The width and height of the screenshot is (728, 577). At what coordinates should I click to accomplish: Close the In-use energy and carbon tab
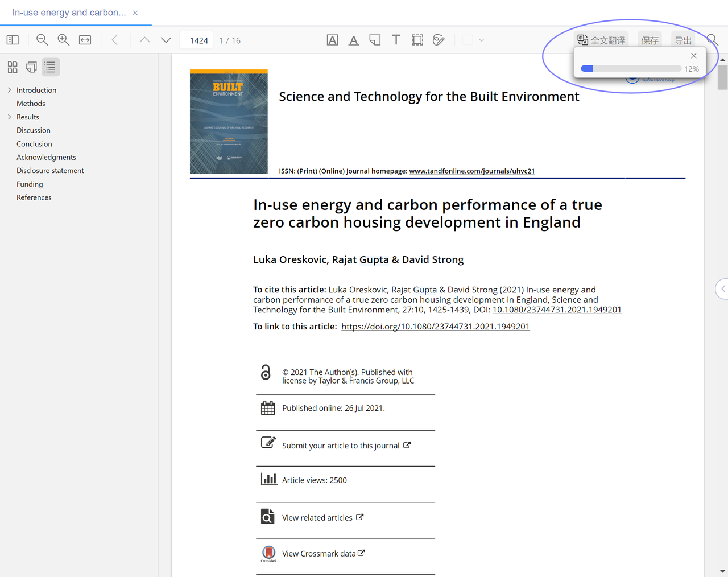(135, 13)
